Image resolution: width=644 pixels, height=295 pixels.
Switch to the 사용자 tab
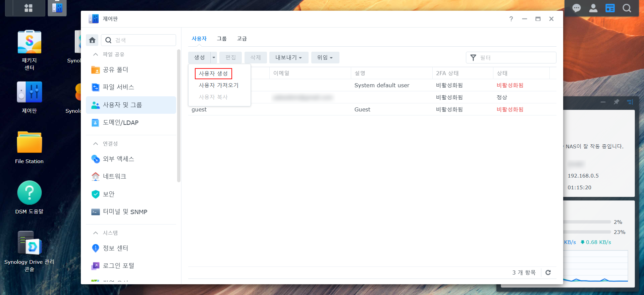coord(199,39)
